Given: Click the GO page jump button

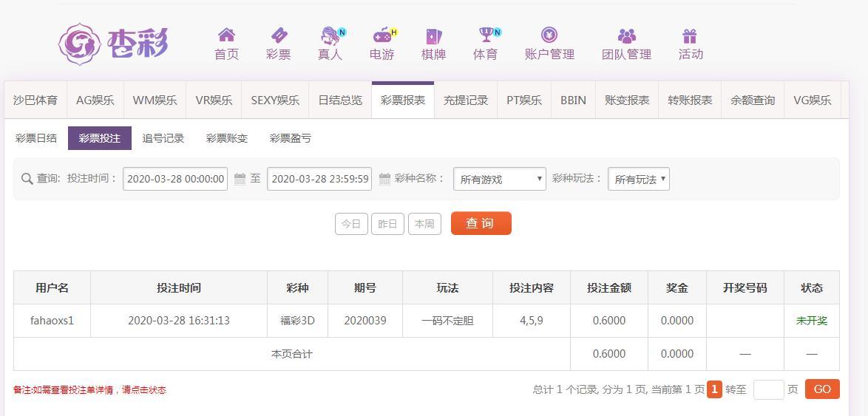Looking at the screenshot, I should click(x=822, y=389).
